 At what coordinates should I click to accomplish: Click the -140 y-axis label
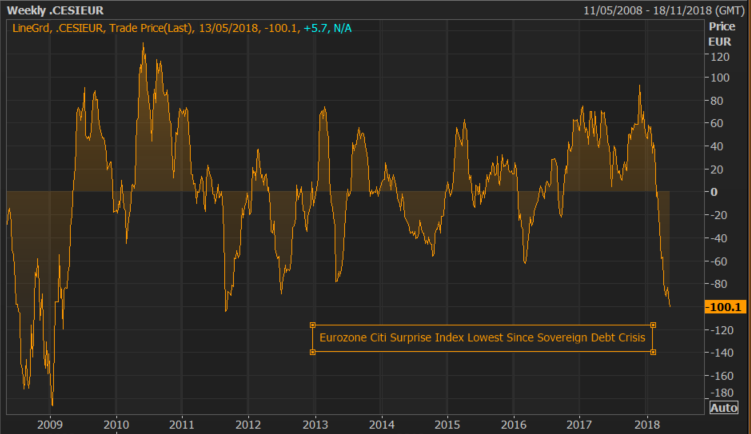click(x=721, y=353)
